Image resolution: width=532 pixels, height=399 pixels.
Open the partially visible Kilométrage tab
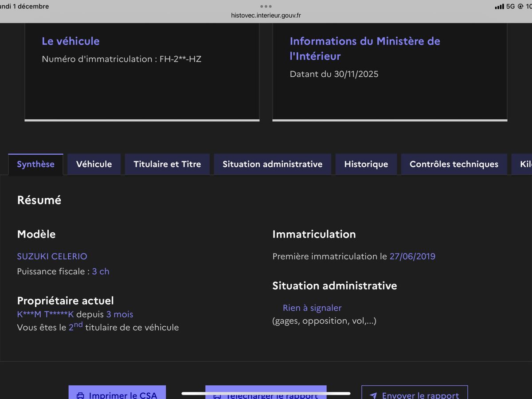pyautogui.click(x=522, y=164)
